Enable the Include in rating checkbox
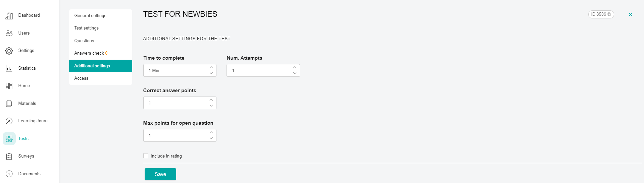The width and height of the screenshot is (644, 183). [x=146, y=156]
